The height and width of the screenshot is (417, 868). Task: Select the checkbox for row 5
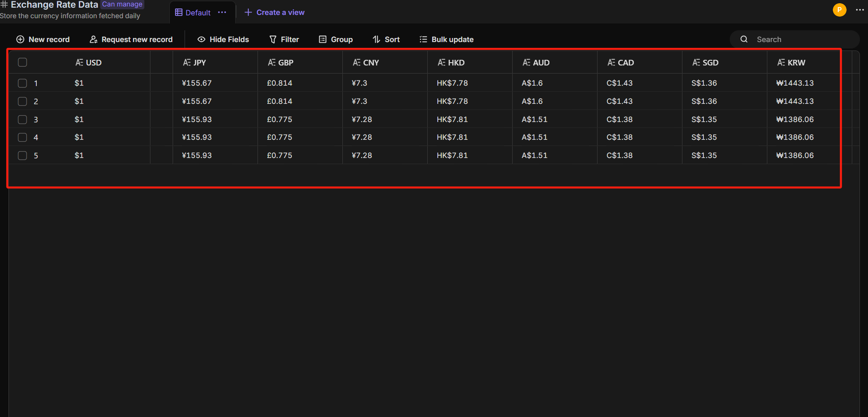coord(23,156)
